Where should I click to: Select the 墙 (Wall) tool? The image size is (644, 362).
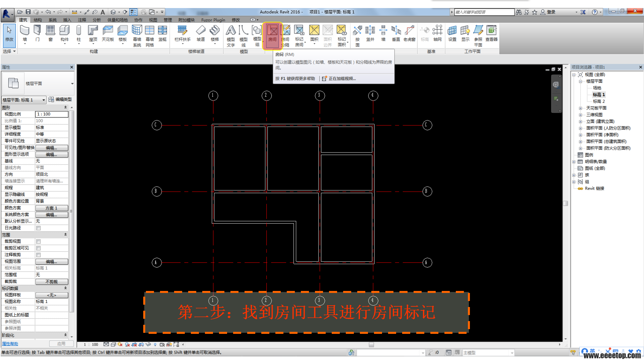(x=24, y=33)
